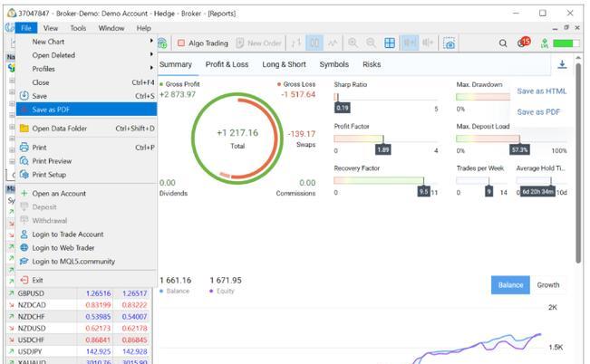Select the Growth chart button

pyautogui.click(x=547, y=284)
